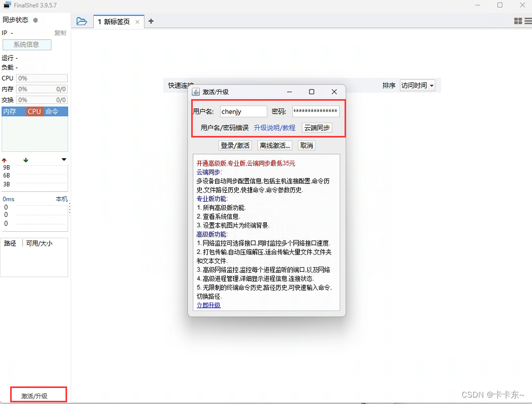Close the 新标签页 tab
532x404 pixels.
[137, 22]
